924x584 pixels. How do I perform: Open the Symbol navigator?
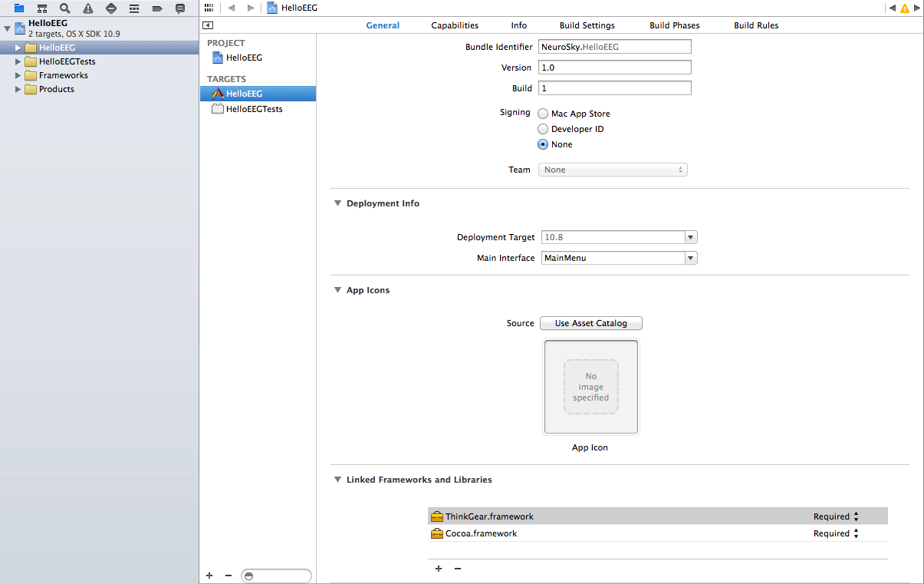coord(42,8)
